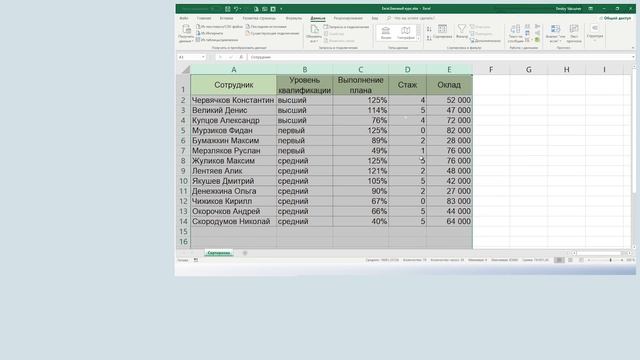
Task: Click cell Скородумов Николай
Action: (233, 221)
